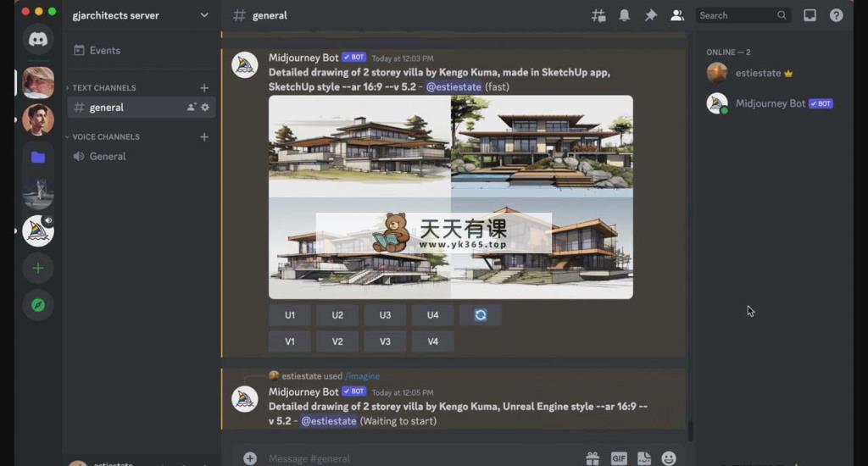Click the message attachment plus button
Viewport: 868px width, 466px height.
(x=250, y=458)
